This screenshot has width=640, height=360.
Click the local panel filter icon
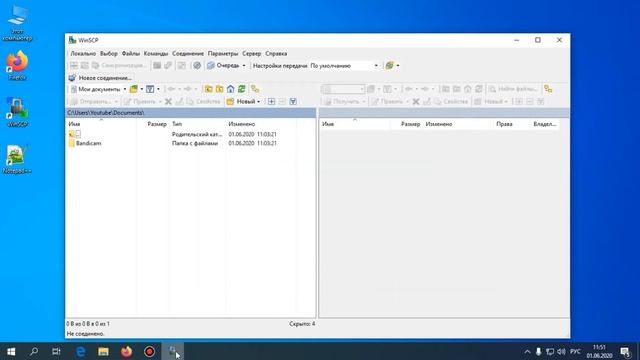pos(150,89)
